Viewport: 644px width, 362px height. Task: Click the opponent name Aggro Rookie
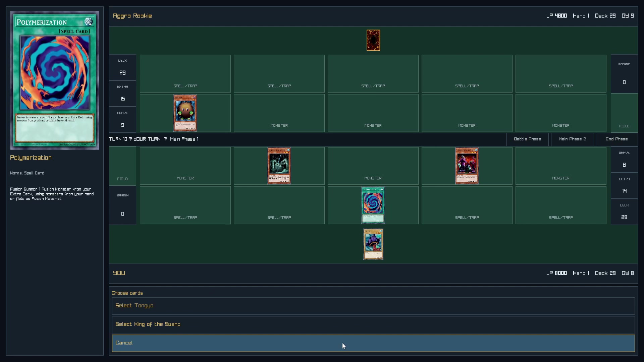click(x=132, y=16)
